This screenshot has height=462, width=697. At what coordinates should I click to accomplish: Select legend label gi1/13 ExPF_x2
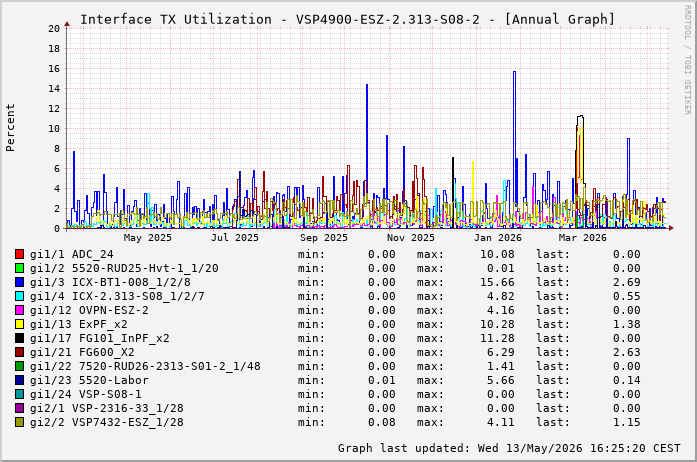[79, 324]
